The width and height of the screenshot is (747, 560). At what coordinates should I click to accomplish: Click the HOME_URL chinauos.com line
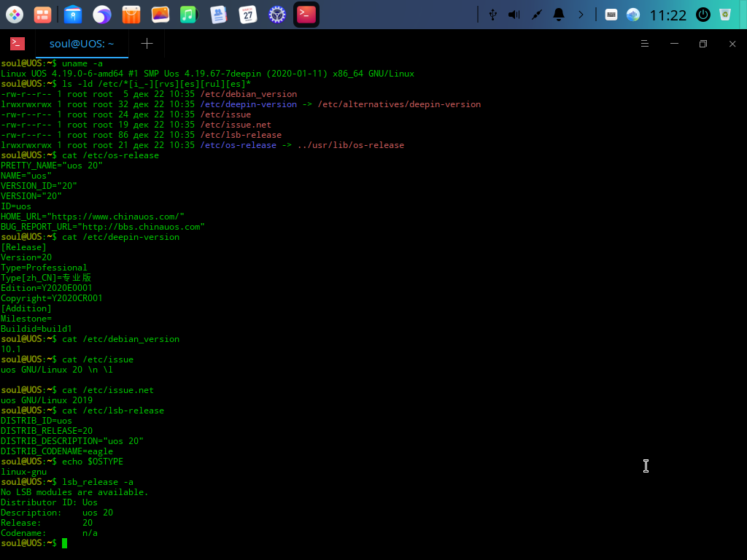coord(93,217)
